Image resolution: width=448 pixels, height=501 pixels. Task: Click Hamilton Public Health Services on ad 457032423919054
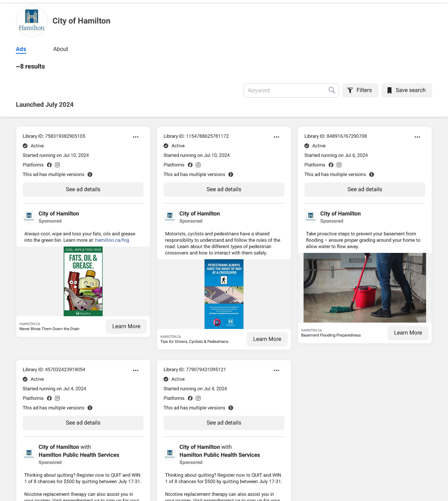coord(79,455)
